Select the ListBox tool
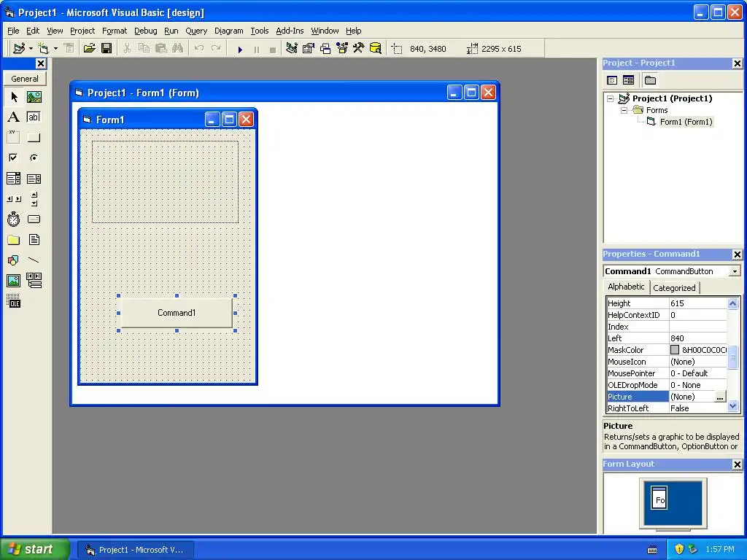This screenshot has width=747, height=560. pos(34,179)
